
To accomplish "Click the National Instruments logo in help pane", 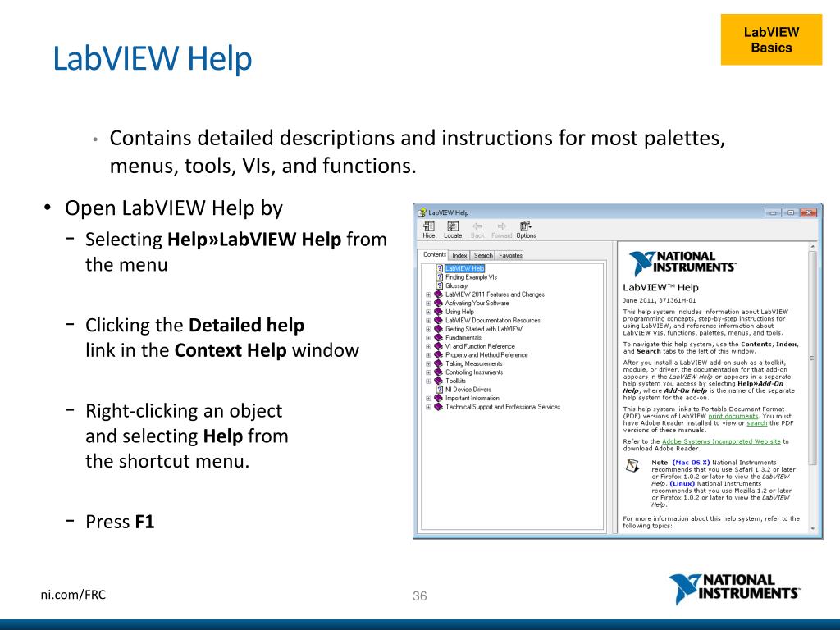I will coord(682,262).
